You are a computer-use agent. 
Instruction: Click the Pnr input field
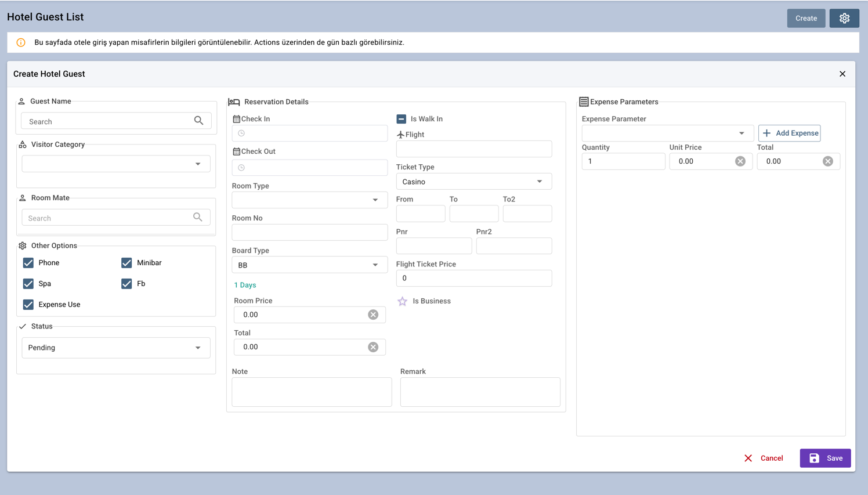click(434, 246)
